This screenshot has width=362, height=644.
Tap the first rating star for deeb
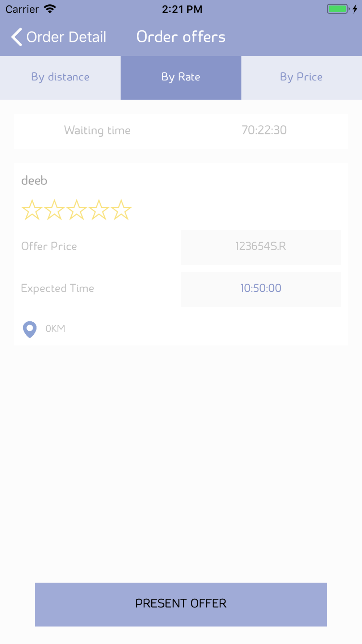point(32,210)
